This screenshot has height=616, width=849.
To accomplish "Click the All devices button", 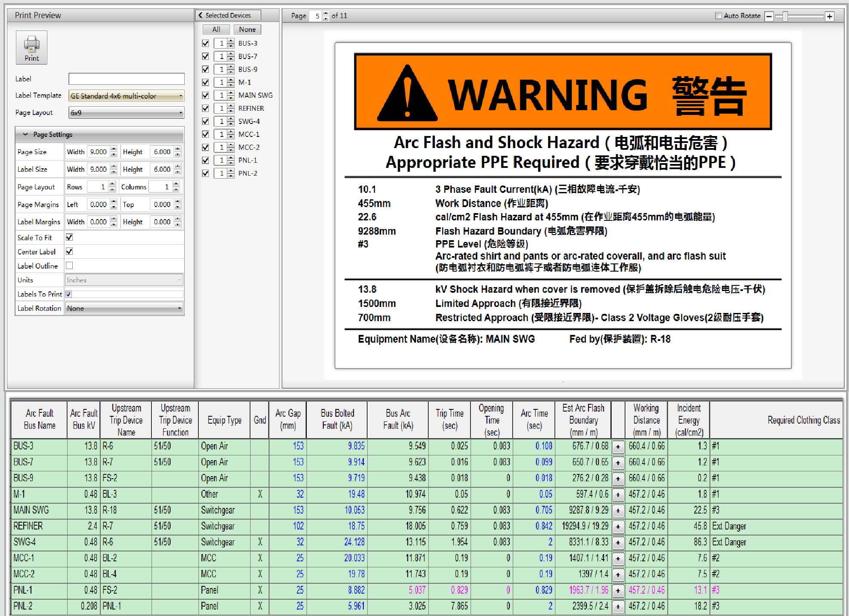I will (217, 30).
